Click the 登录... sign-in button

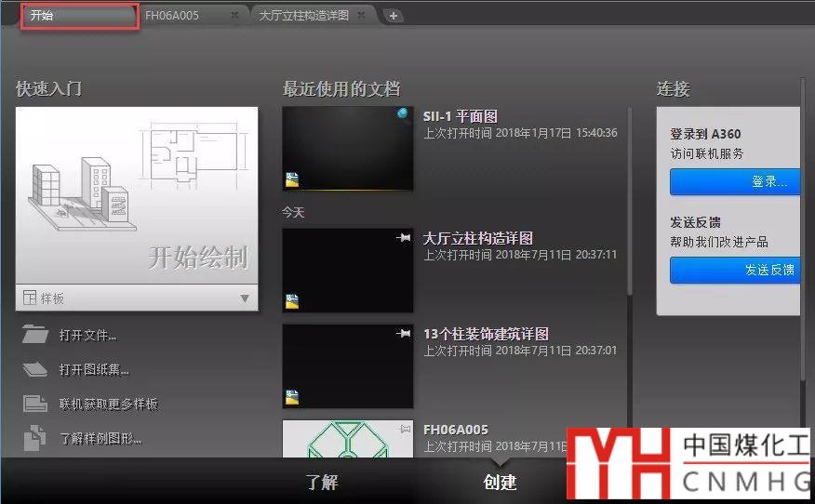tap(735, 182)
